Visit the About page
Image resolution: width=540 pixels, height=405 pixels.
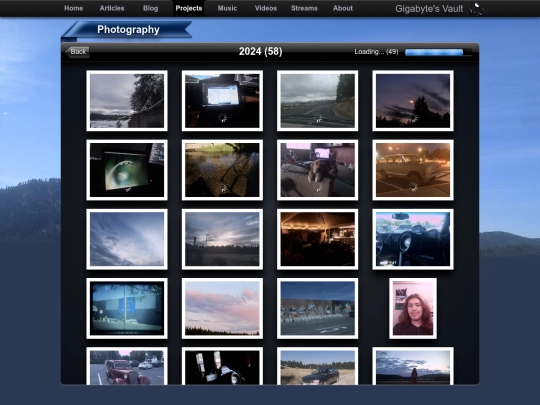coord(343,8)
